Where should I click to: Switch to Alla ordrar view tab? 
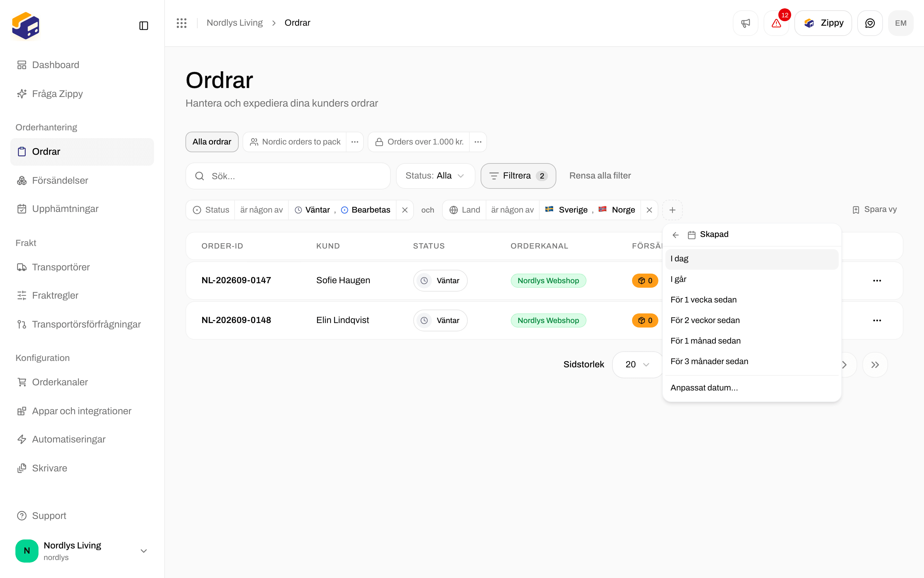click(x=212, y=142)
